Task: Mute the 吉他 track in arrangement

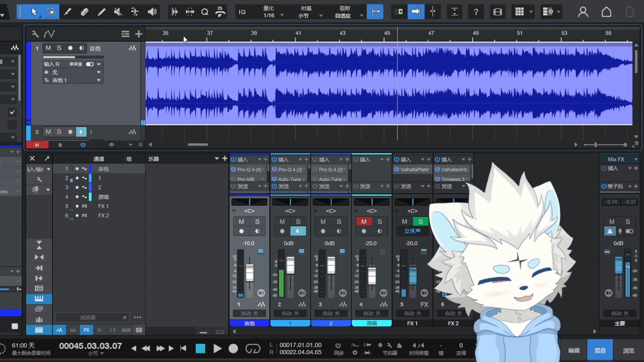Action: [x=48, y=48]
